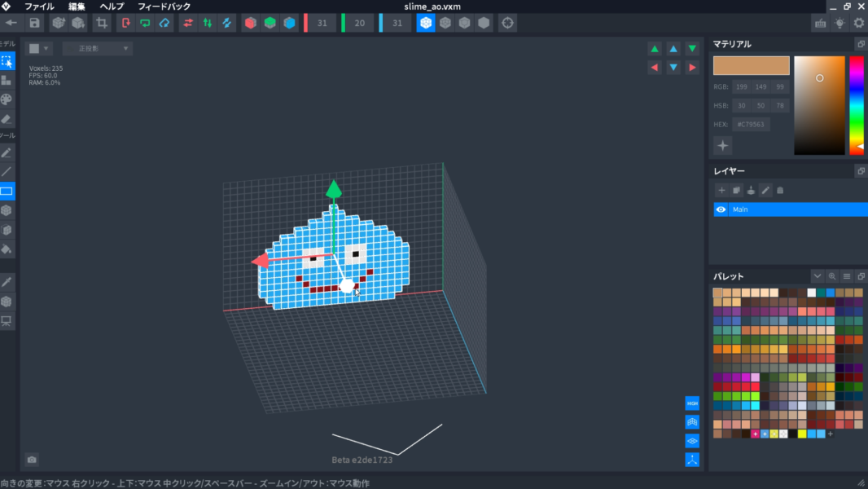Viewport: 868px width, 489px height.
Task: Select the block model tool in left sidebar
Action: click(x=7, y=81)
